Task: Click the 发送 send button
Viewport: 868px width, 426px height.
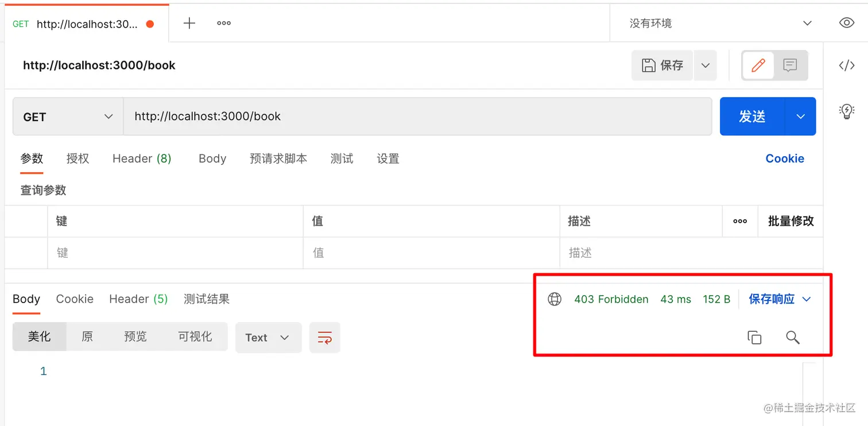Action: point(752,117)
